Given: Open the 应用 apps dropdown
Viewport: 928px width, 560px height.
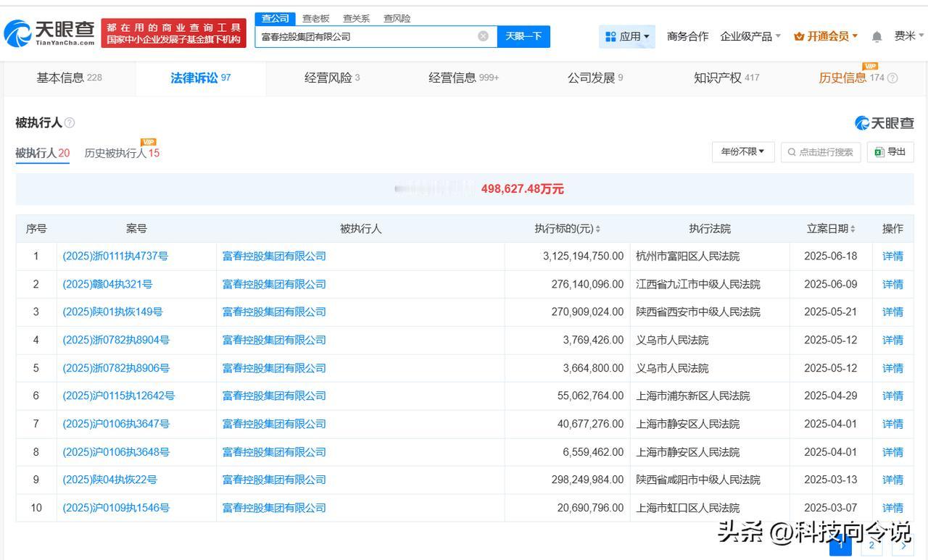Looking at the screenshot, I should click(x=627, y=36).
